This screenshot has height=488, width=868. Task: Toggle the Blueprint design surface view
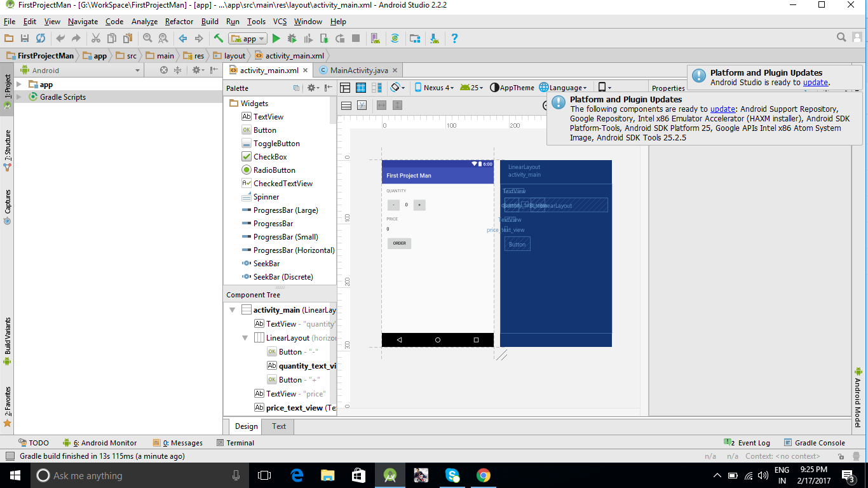pyautogui.click(x=361, y=87)
